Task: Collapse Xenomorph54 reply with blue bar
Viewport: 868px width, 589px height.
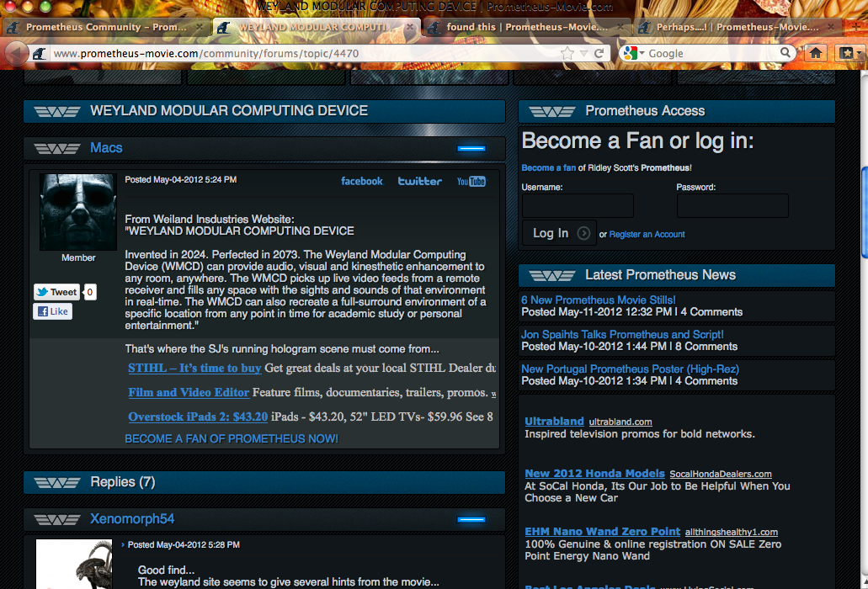Action: tap(471, 520)
